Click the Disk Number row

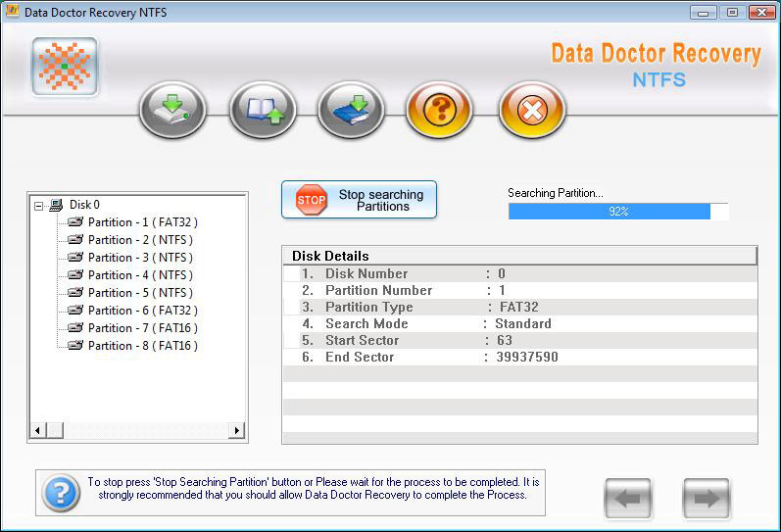pyautogui.click(x=520, y=273)
